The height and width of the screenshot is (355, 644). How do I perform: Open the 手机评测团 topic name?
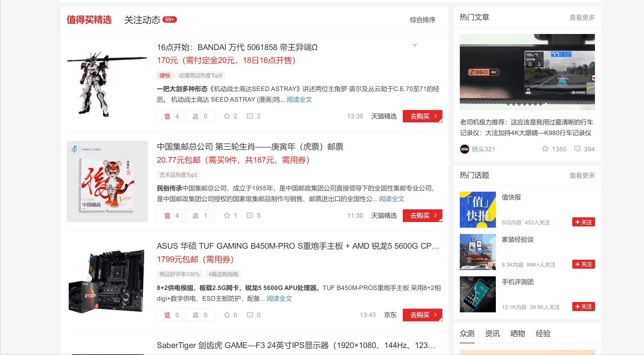(518, 282)
